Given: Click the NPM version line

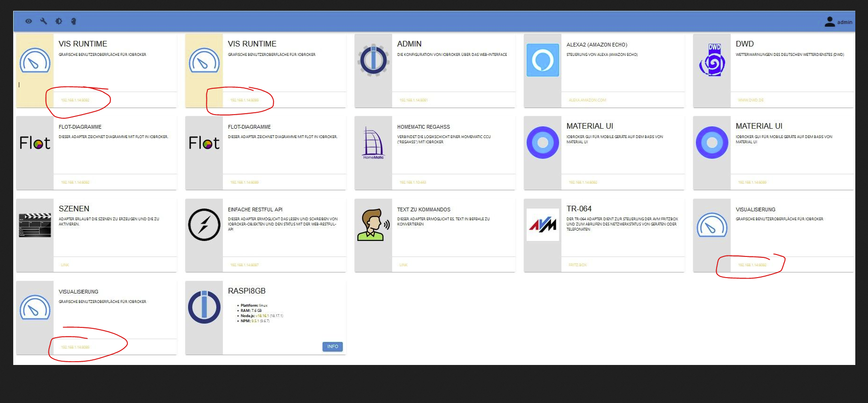Looking at the screenshot, I should click(x=255, y=321).
